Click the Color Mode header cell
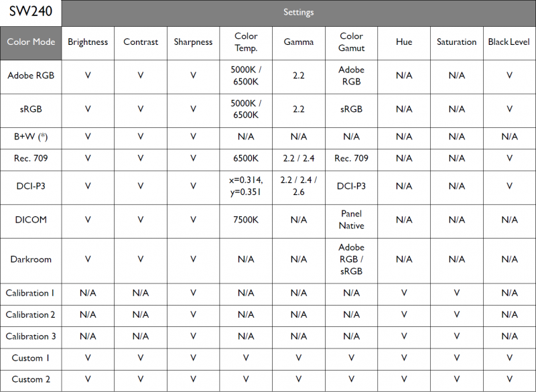The width and height of the screenshot is (536, 392). pyautogui.click(x=31, y=43)
